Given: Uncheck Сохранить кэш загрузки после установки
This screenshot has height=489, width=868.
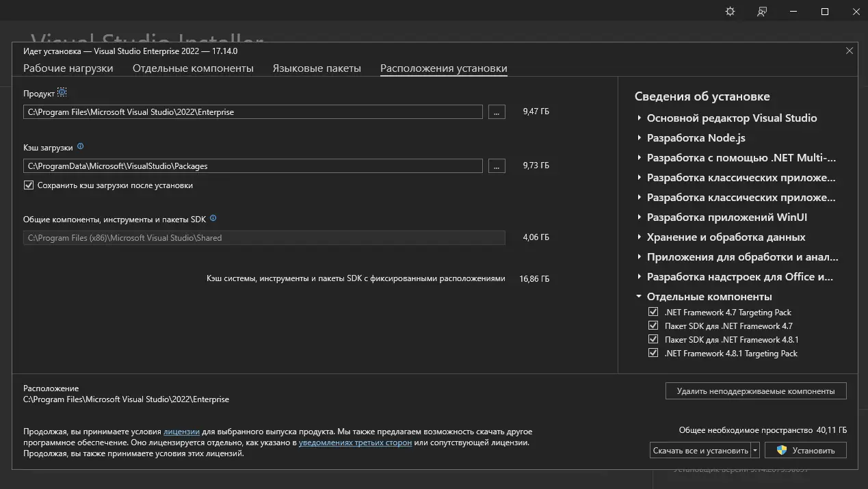Looking at the screenshot, I should [29, 185].
